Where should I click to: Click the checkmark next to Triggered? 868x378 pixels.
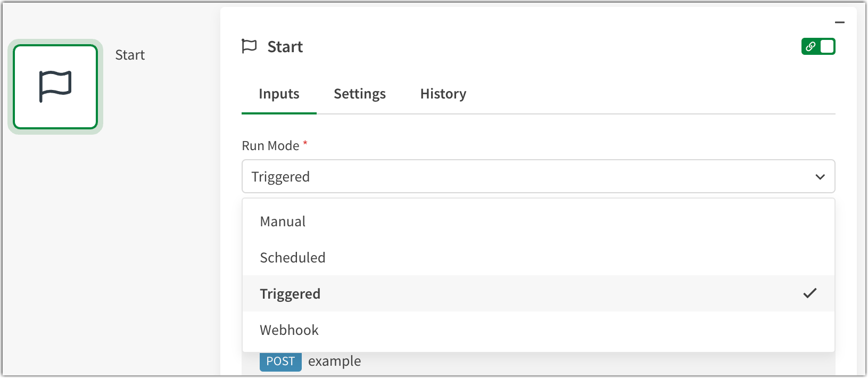pos(810,293)
